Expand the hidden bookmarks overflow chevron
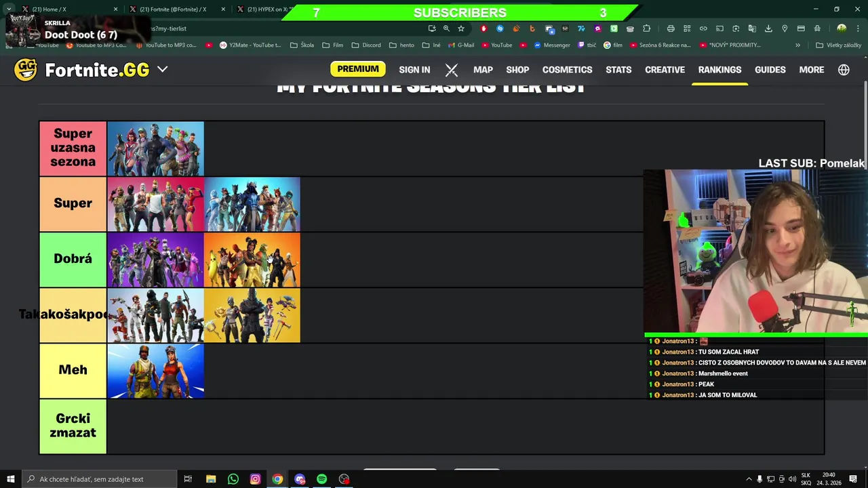Viewport: 868px width, 488px height. coord(797,45)
